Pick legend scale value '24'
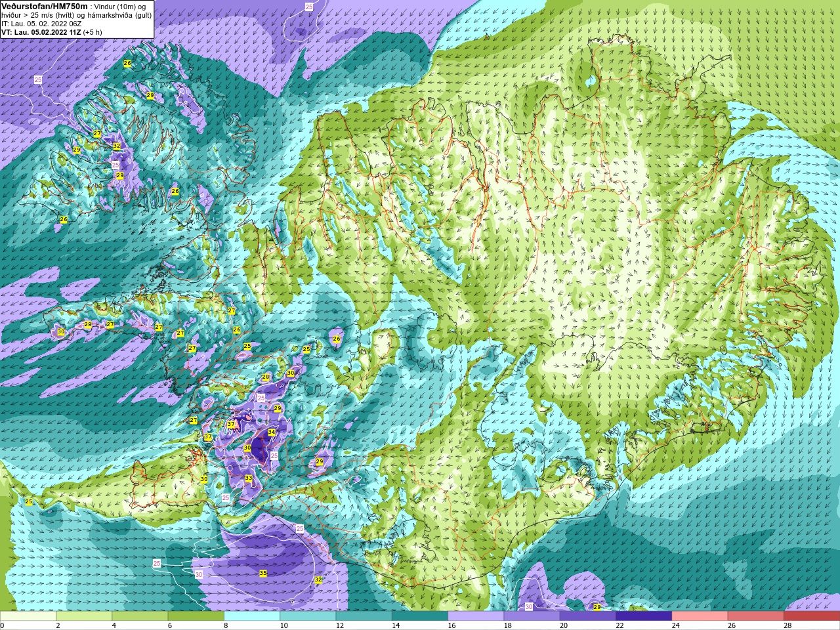 [676, 625]
